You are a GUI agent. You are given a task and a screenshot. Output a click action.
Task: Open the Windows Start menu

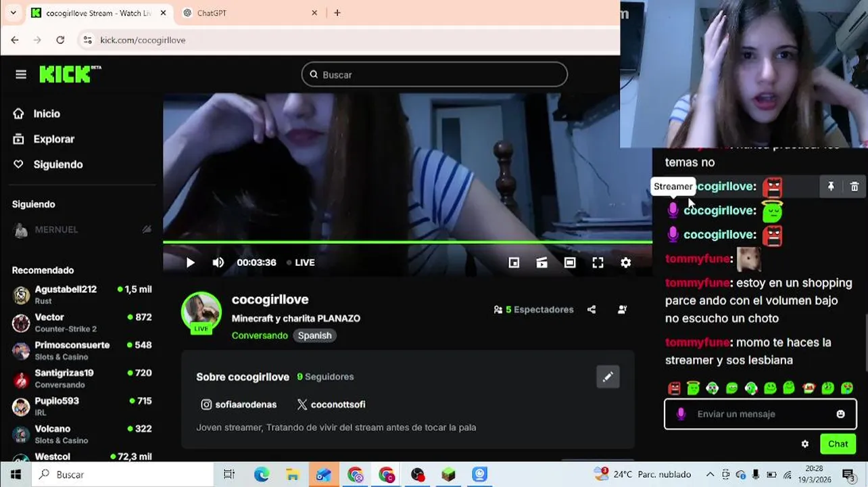[16, 475]
